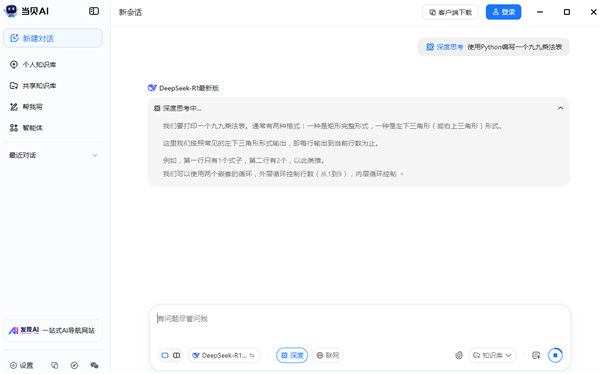Open 设置 settings
This screenshot has height=374, width=600.
coord(21,365)
